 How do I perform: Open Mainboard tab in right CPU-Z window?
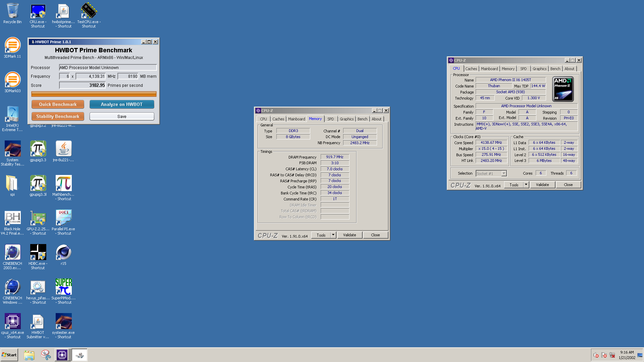(489, 69)
